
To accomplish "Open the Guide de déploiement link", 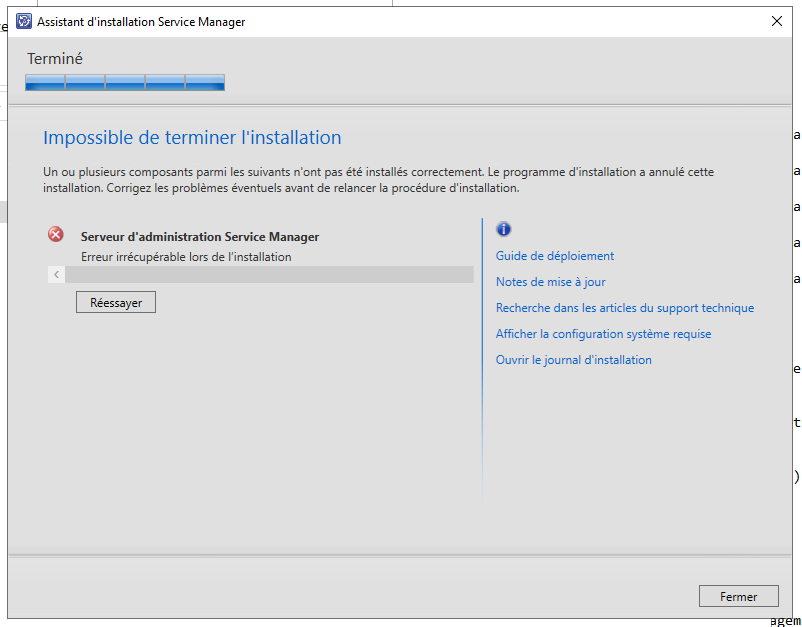I will coord(554,256).
